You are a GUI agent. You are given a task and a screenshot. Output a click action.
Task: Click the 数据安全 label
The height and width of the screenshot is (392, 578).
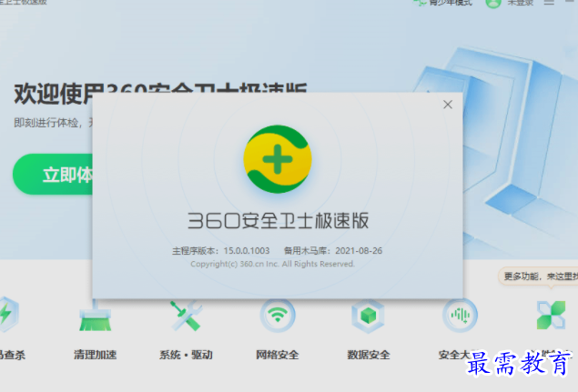369,355
